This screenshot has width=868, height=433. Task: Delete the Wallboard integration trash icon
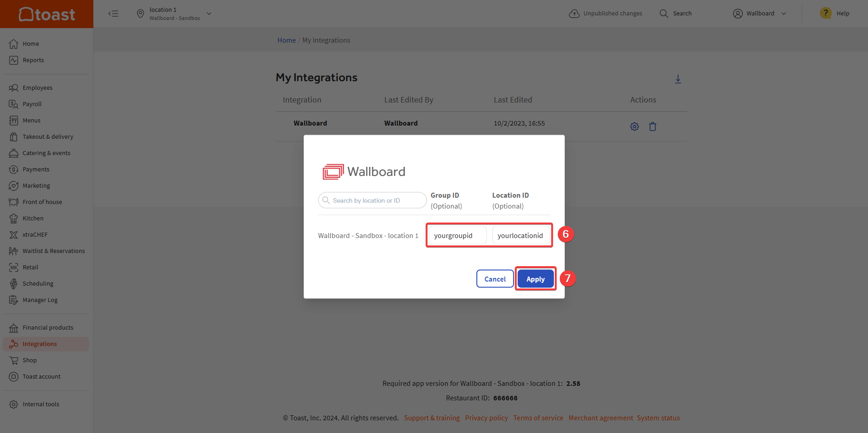point(653,126)
